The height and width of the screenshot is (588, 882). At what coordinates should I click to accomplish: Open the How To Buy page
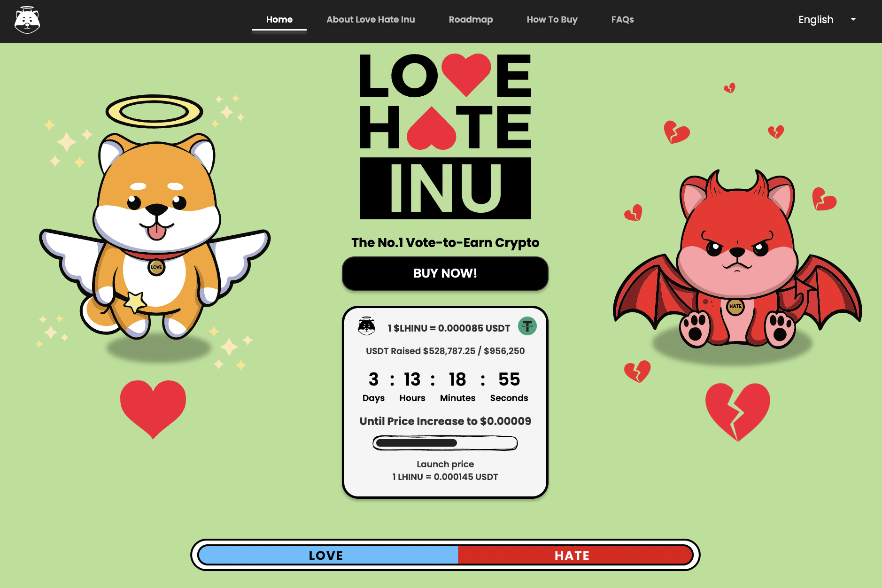[x=552, y=20]
